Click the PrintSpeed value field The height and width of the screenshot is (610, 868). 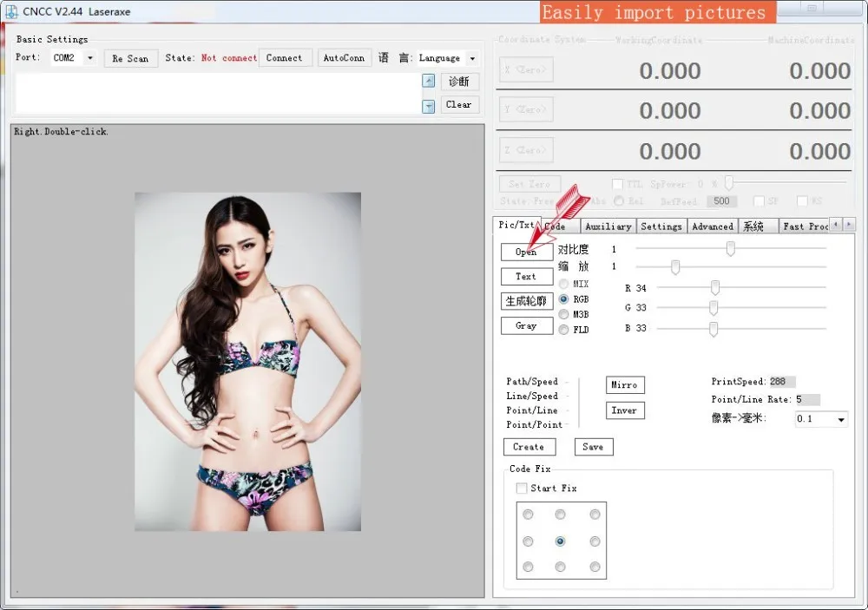click(782, 382)
